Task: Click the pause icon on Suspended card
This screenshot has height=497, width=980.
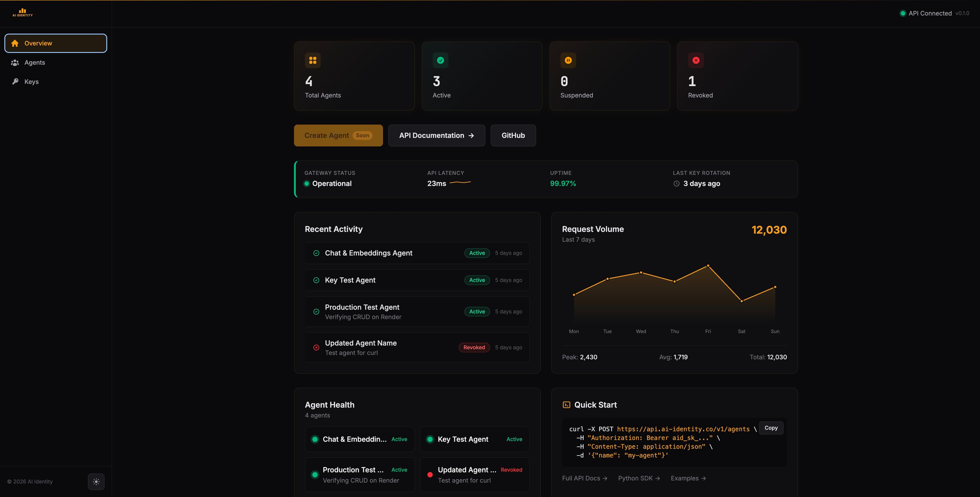Action: tap(568, 60)
